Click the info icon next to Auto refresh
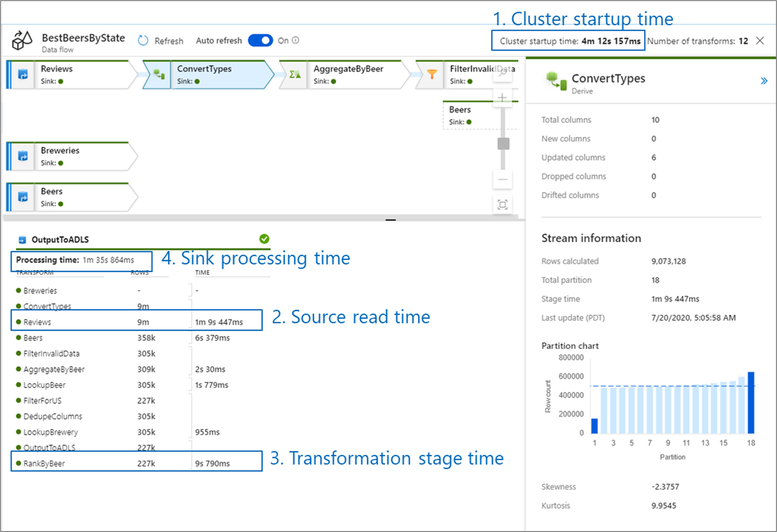This screenshot has width=777, height=532. [x=295, y=41]
